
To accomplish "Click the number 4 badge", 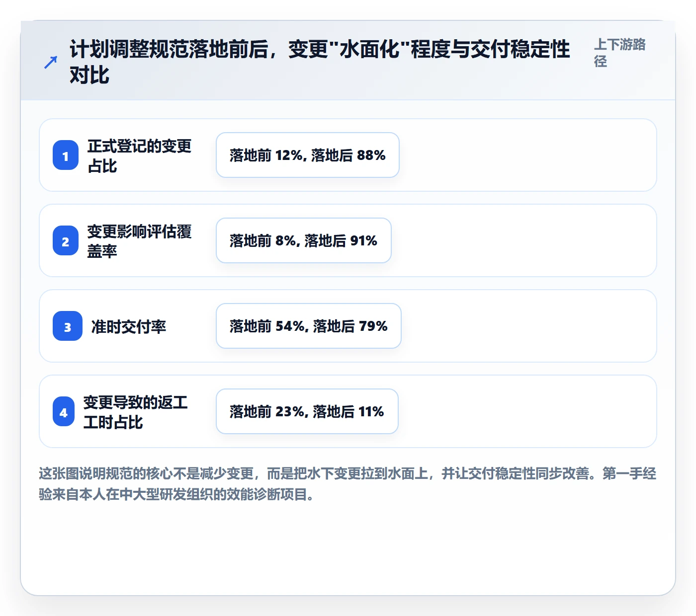I will [x=64, y=411].
